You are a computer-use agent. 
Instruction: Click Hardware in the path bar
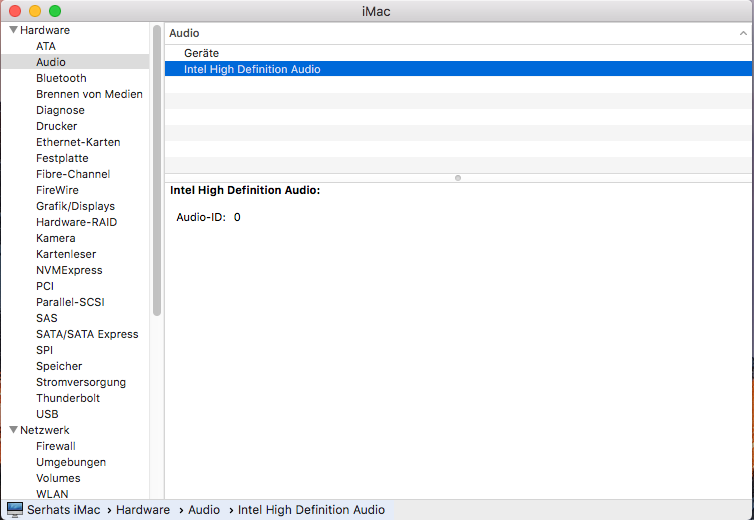143,510
